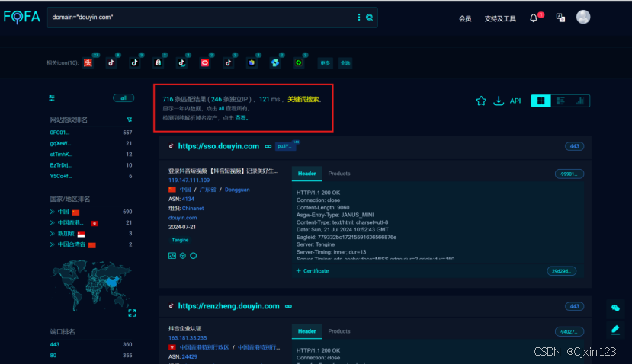Click IP 163.181.35.235
Screen dimensions: 632x364
[x=188, y=338]
